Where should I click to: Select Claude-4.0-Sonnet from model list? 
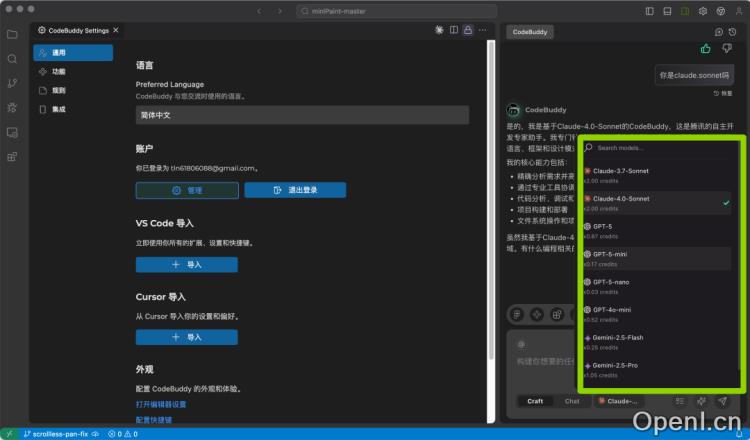(657, 203)
